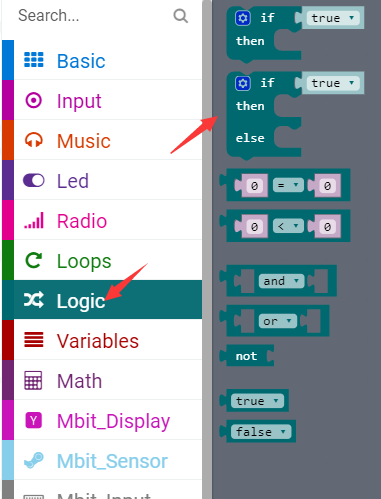Open the Input category
The width and height of the screenshot is (381, 499).
click(102, 100)
